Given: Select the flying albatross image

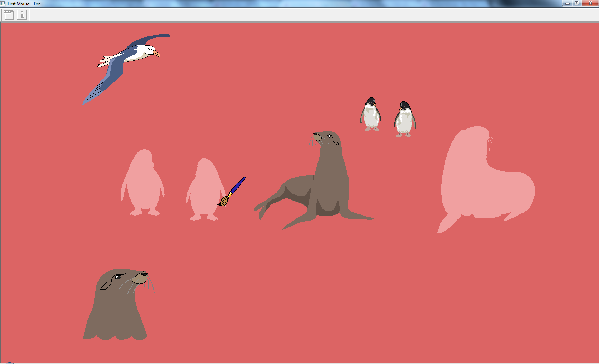Looking at the screenshot, I should pos(126,69).
